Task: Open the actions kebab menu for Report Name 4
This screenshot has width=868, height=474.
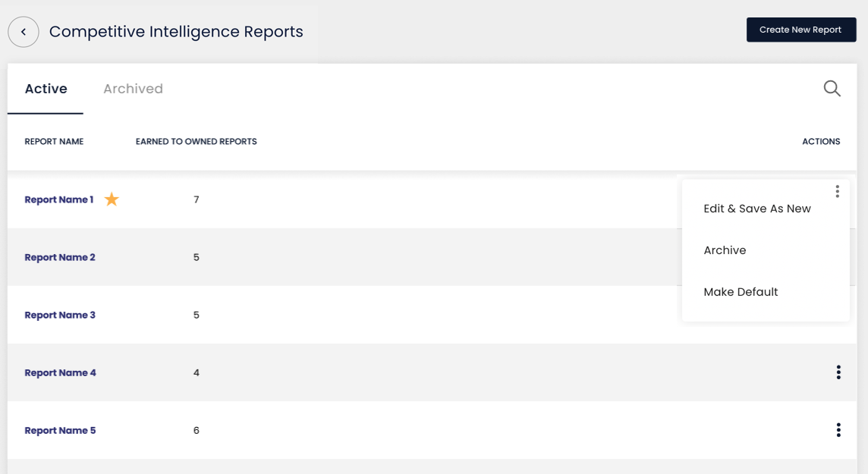Action: point(838,372)
